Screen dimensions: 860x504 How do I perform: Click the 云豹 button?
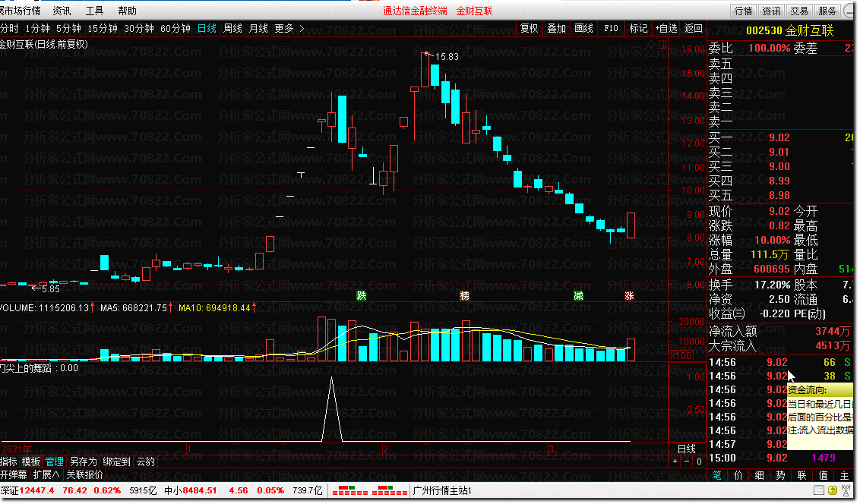click(x=145, y=461)
